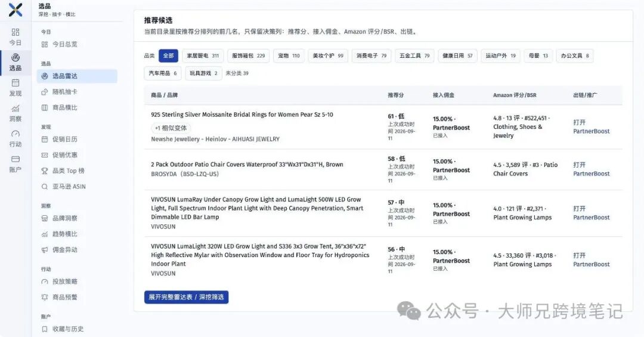
Task: Filter by 办公文具 8
Action: tap(575, 56)
